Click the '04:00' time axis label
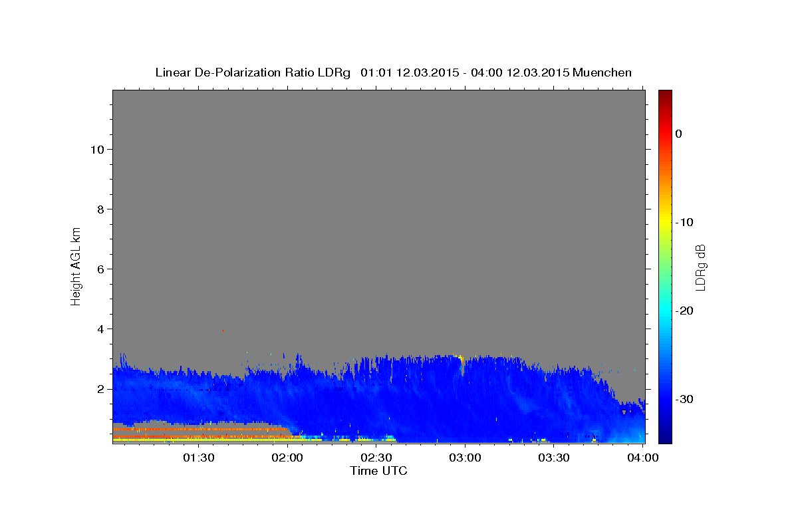This screenshot has width=798, height=532. pyautogui.click(x=642, y=458)
